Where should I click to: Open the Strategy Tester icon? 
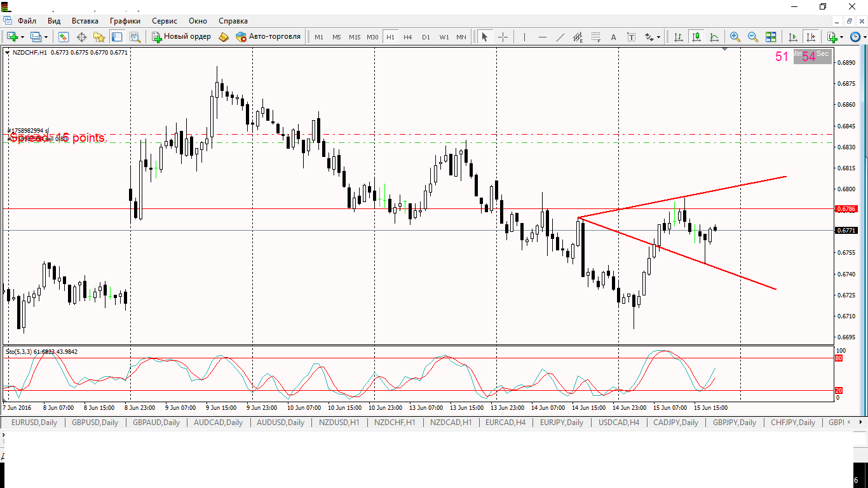[135, 37]
